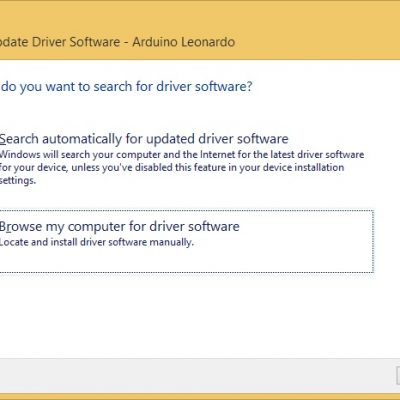Click the 'settings.' line under first option
This screenshot has height=400, width=400.
point(17,181)
